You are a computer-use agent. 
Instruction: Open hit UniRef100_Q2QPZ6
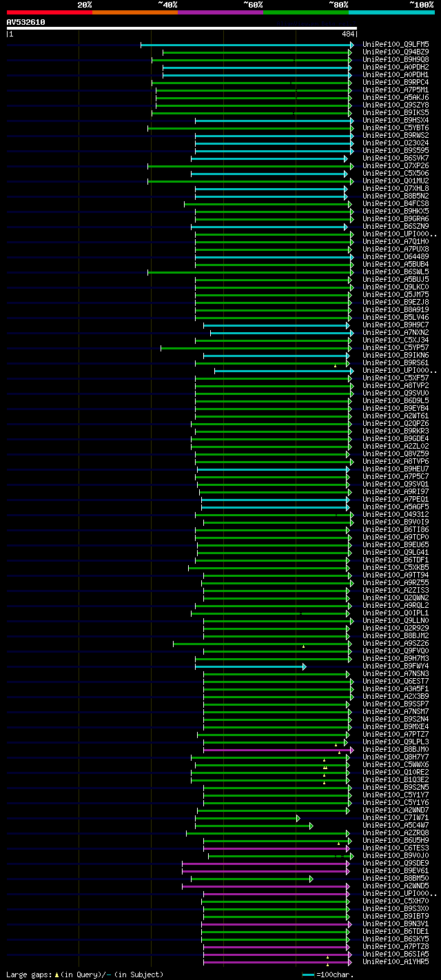coord(396,424)
